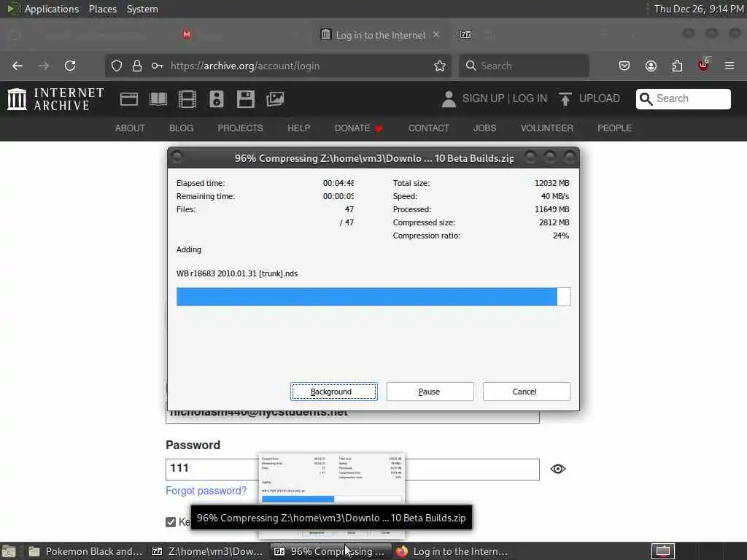The height and width of the screenshot is (560, 747).
Task: Close the Log in to the Internet tab
Action: click(436, 35)
